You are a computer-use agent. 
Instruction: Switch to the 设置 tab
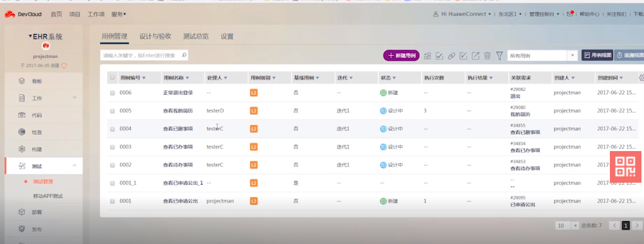click(227, 36)
